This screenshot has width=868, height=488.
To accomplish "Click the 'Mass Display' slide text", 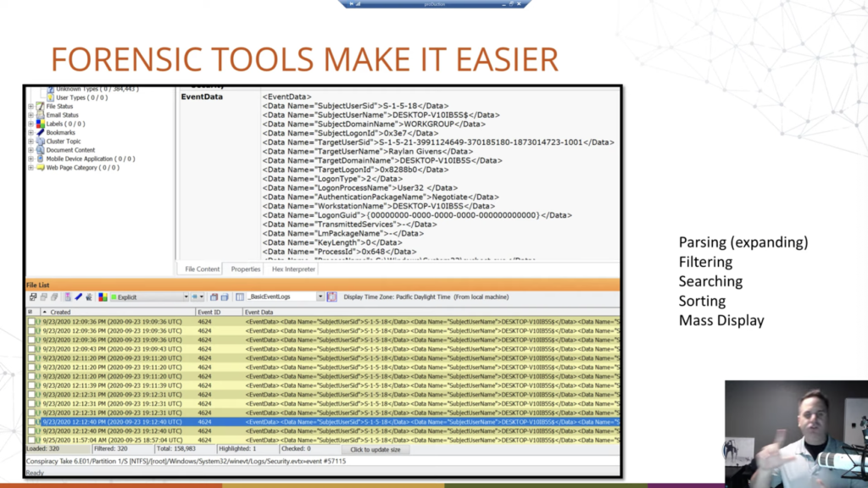I will click(x=721, y=320).
